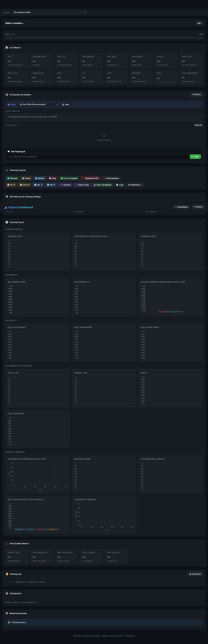This screenshot has height=644, width=208.
Task: Add epochs with +Epochs button
Action: click(65, 185)
